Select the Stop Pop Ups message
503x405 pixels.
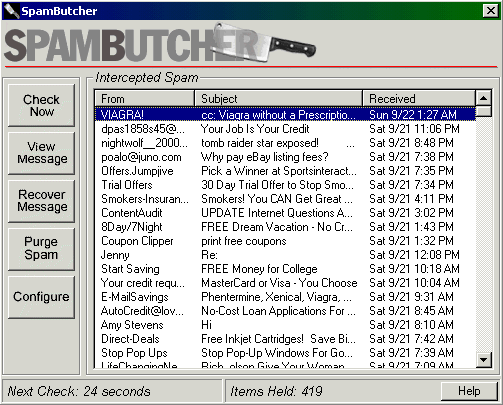(x=285, y=353)
